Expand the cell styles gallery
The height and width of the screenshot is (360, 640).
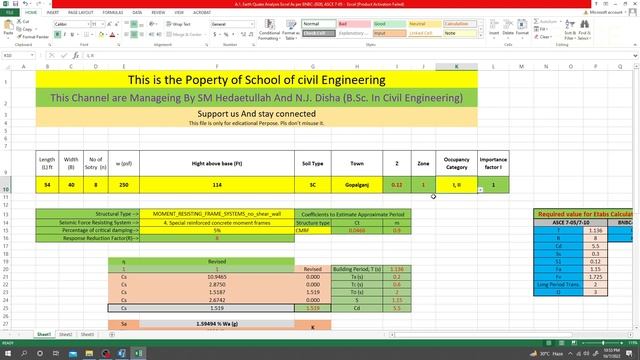click(480, 36)
